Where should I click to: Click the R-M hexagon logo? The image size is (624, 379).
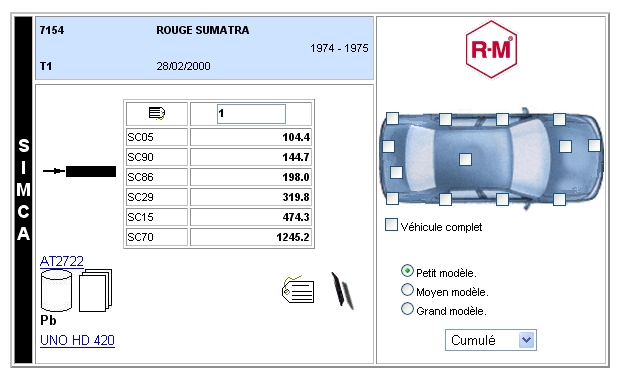(x=491, y=49)
